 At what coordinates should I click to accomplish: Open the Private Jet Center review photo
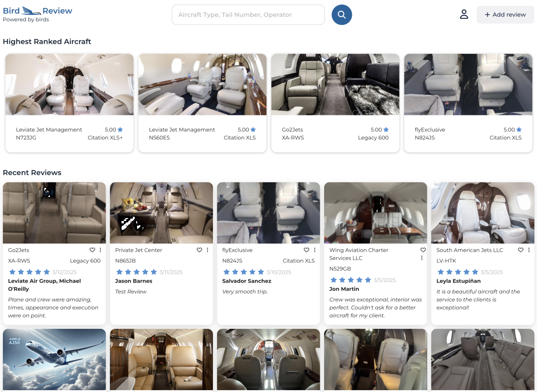(x=161, y=213)
